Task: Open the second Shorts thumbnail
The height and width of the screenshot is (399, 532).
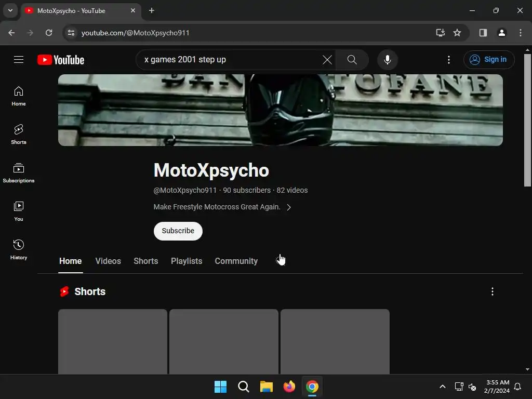Action: point(223,341)
